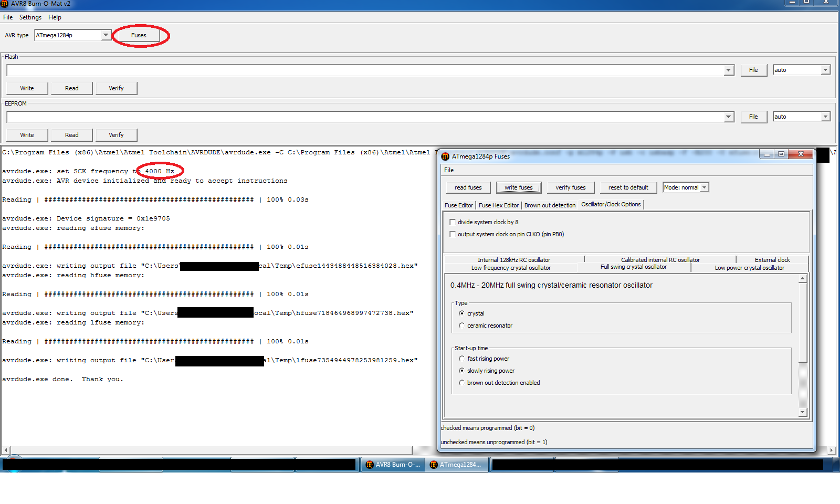Click AVR8 Burn-O-Mat taskbar button

coord(393,465)
